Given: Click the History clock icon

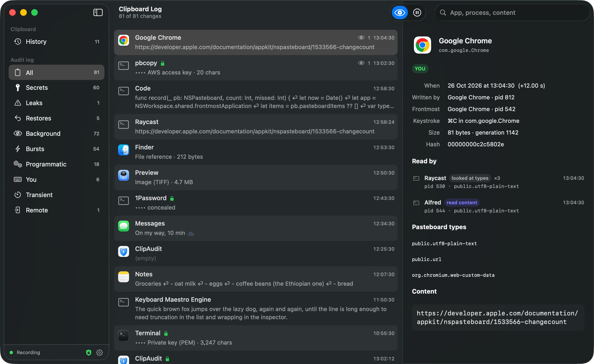Looking at the screenshot, I should (17, 41).
